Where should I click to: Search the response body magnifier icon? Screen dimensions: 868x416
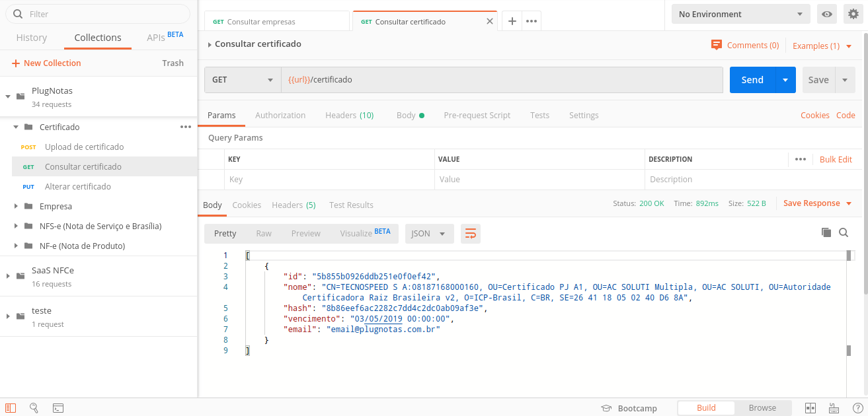point(844,232)
